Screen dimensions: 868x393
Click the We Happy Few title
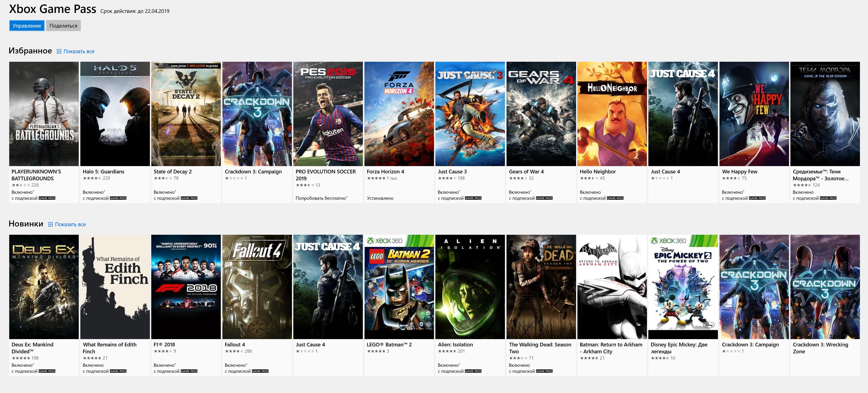740,172
